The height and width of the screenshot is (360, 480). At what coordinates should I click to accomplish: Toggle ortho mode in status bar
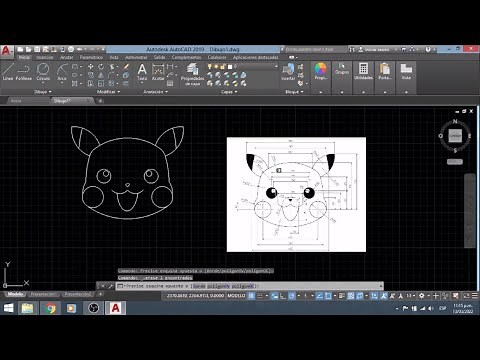coord(283,296)
